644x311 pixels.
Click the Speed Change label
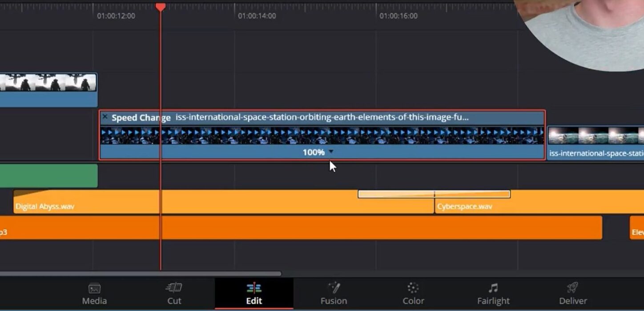coord(141,117)
